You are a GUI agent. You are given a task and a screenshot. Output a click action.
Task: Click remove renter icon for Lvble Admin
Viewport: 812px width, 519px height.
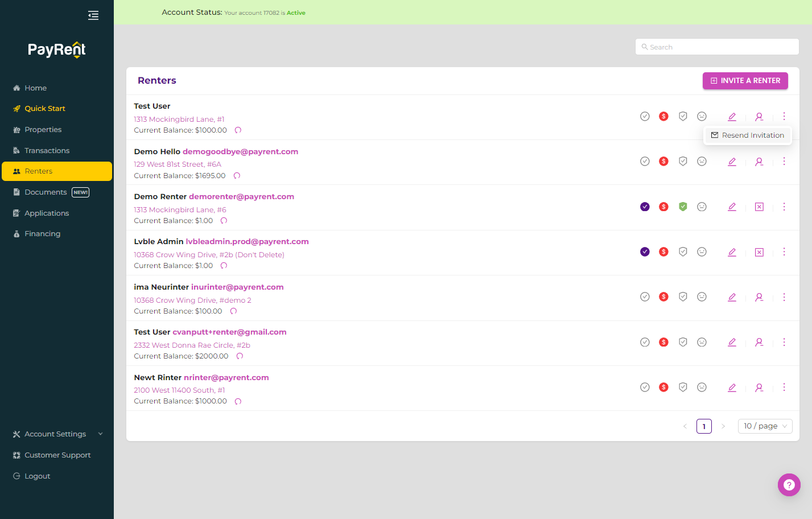pos(759,252)
